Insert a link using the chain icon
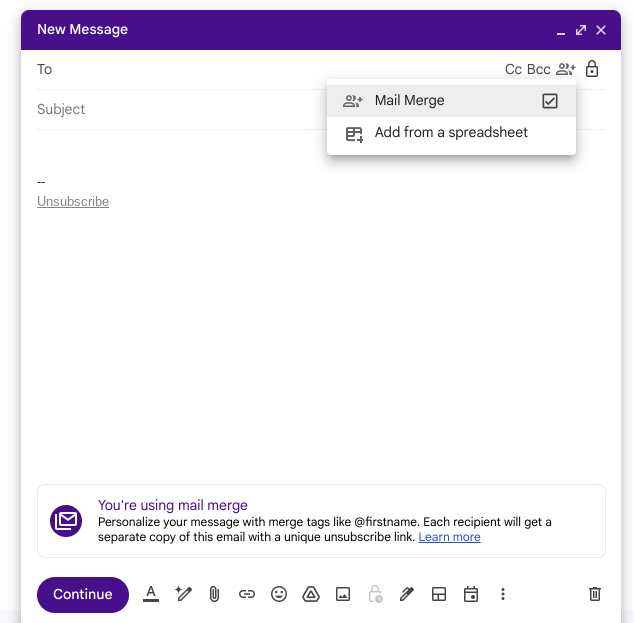634x623 pixels. coord(247,594)
